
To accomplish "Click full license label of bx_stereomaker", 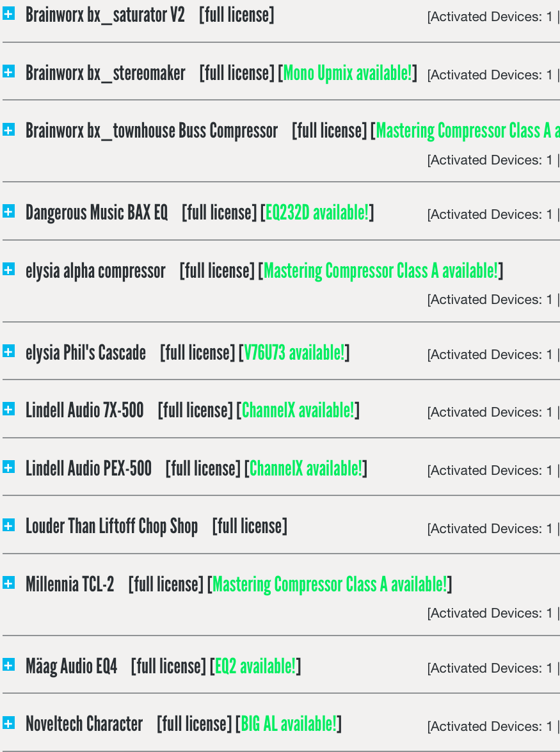I will (237, 74).
